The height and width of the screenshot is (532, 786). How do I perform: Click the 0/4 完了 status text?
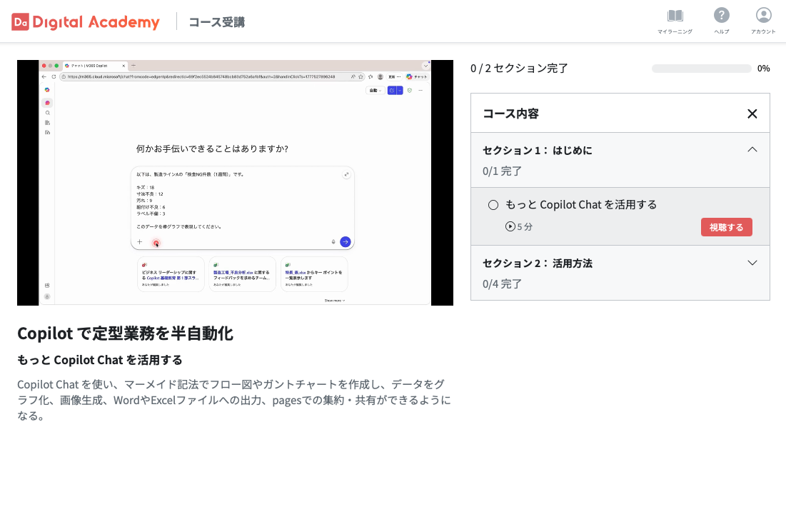(502, 283)
